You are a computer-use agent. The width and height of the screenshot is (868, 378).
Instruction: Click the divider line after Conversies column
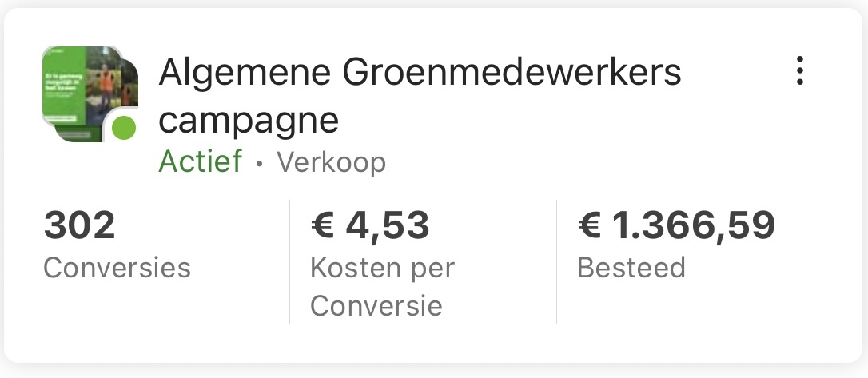point(289,262)
